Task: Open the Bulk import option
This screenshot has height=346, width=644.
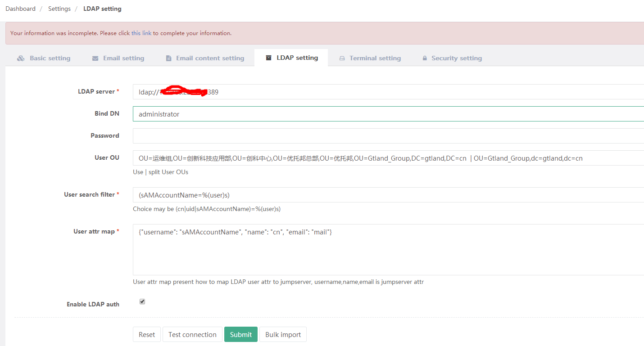Action: tap(283, 334)
